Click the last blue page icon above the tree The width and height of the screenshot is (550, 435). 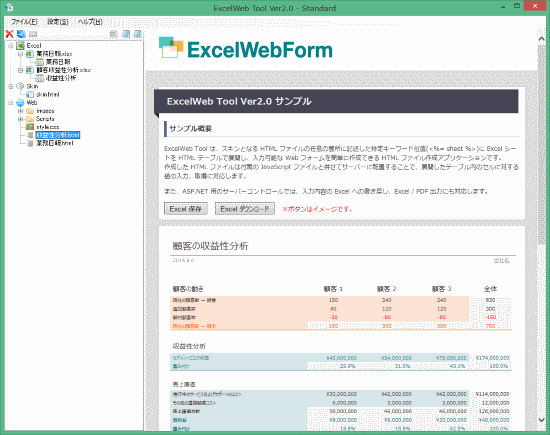tap(138, 34)
